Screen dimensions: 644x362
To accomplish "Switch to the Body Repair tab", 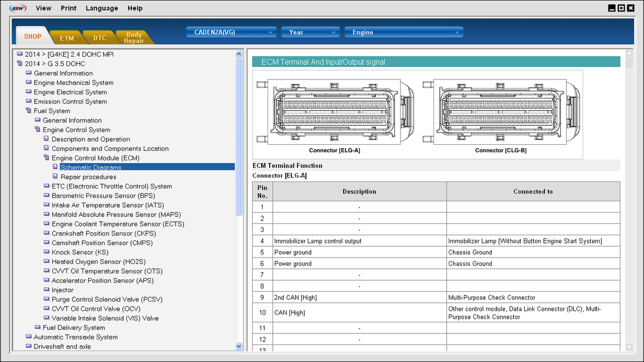I will [134, 38].
